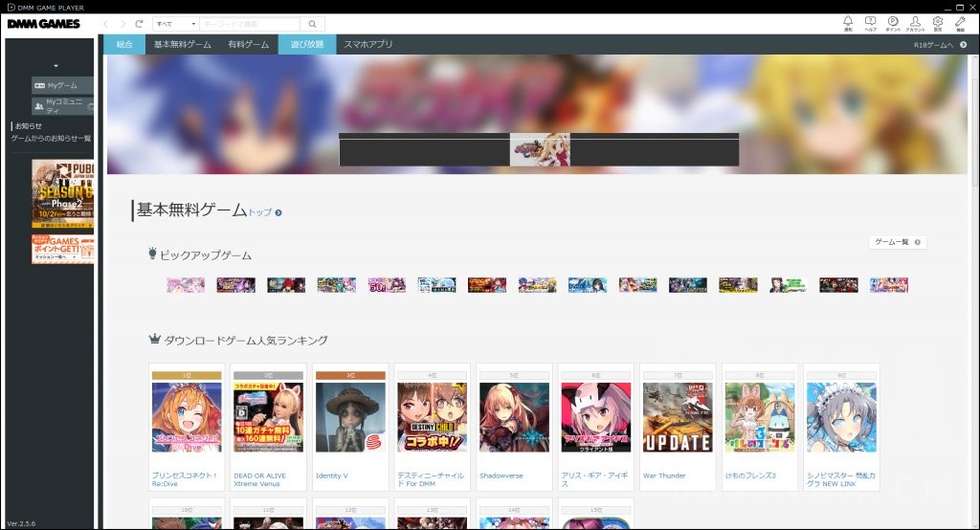Reload the page with the refresh icon
Viewport: 980px width, 530px height.
pyautogui.click(x=139, y=24)
